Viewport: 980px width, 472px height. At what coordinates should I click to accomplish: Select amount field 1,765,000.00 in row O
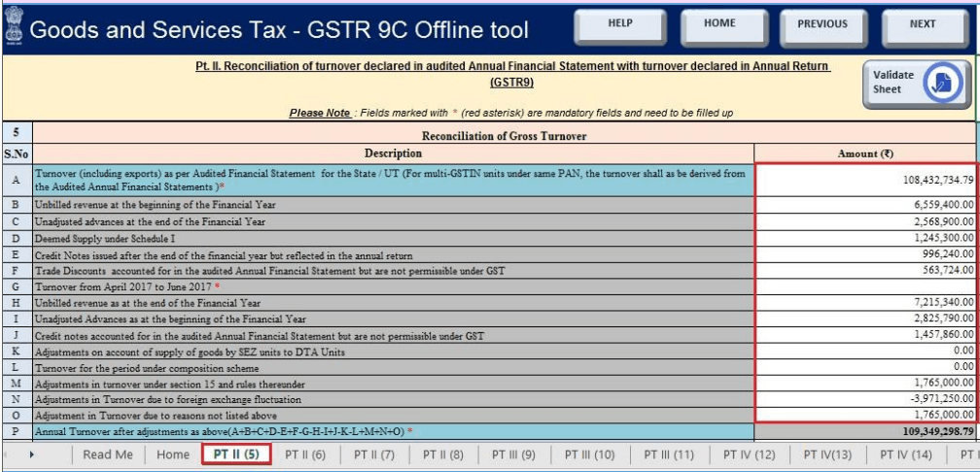[x=865, y=415]
